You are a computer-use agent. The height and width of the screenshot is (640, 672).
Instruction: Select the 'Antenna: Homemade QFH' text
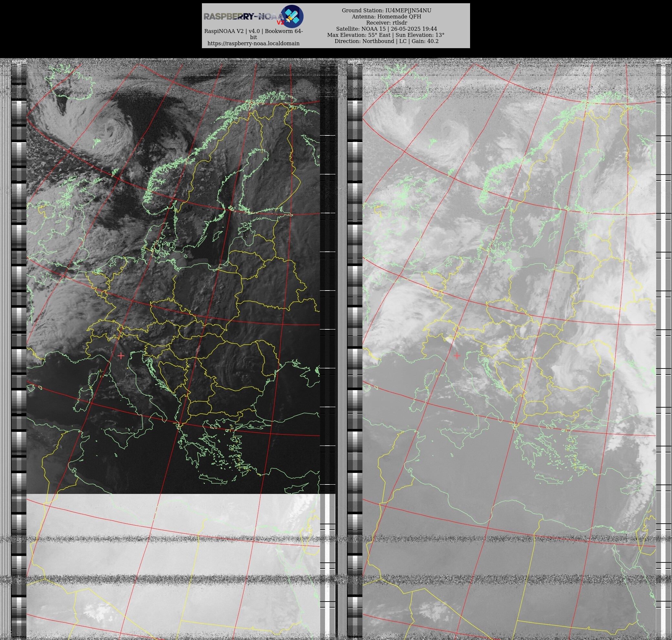386,17
